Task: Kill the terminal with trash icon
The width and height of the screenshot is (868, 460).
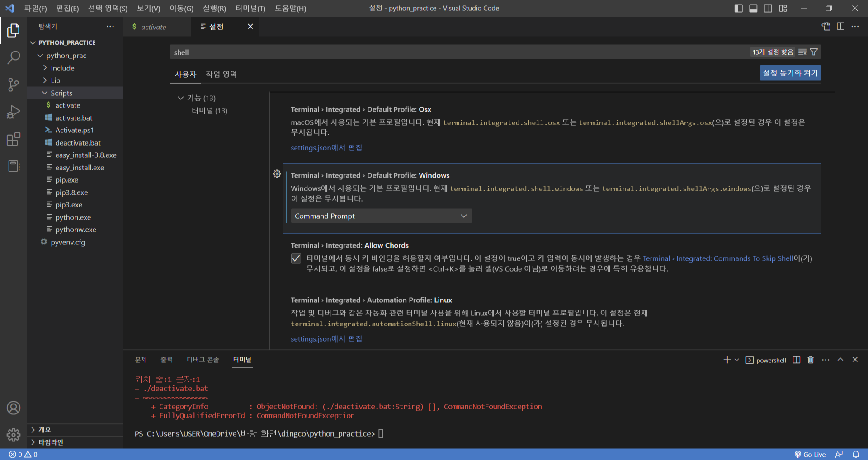Action: (x=811, y=360)
